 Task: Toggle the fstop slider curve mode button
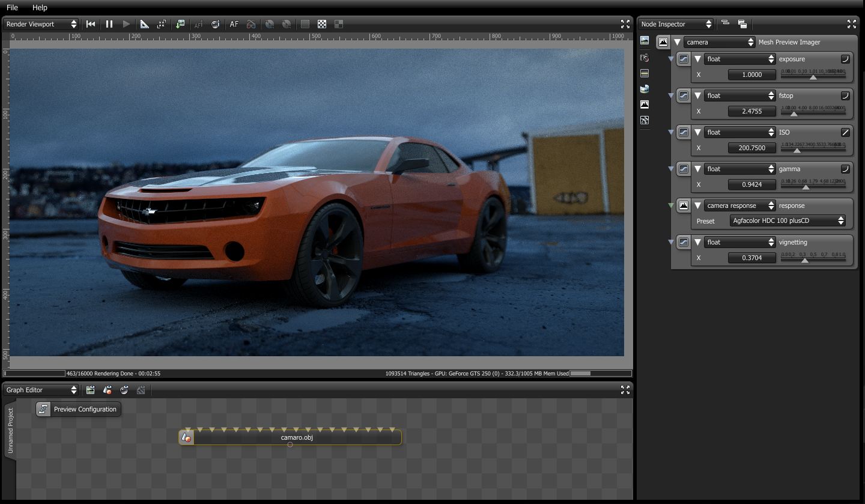845,96
